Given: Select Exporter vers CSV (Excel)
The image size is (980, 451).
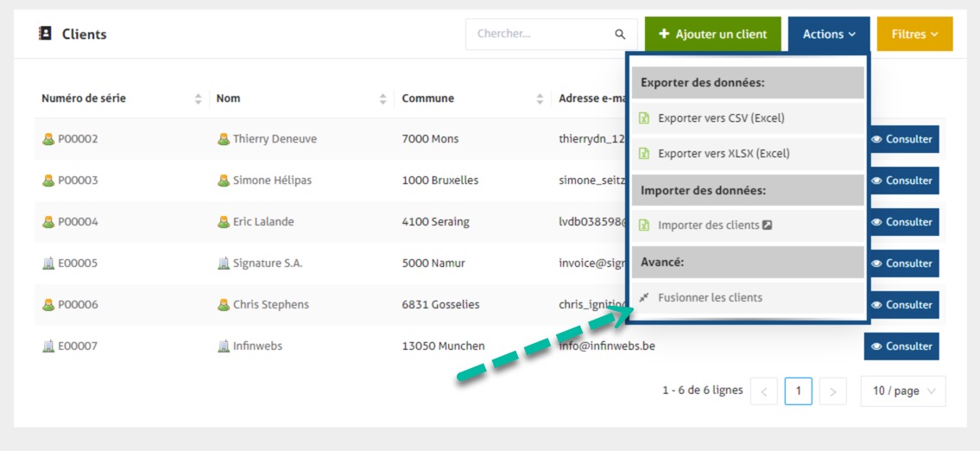Looking at the screenshot, I should pyautogui.click(x=720, y=118).
